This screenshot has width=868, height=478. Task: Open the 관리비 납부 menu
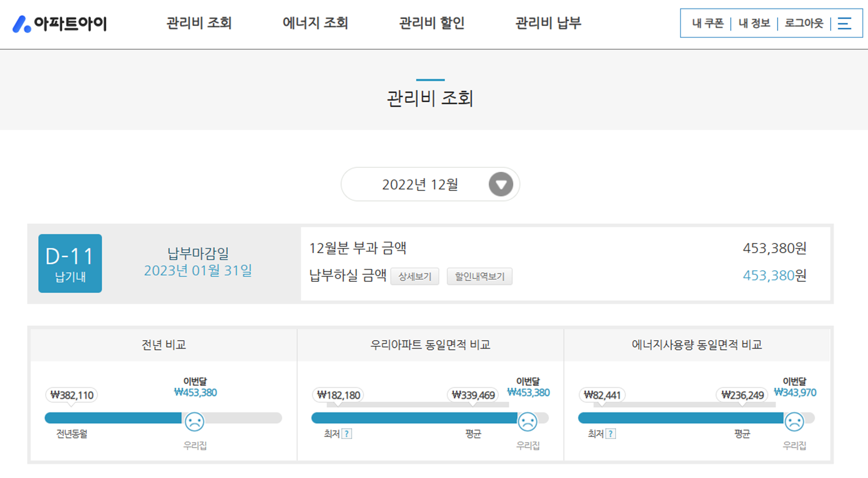pyautogui.click(x=547, y=23)
